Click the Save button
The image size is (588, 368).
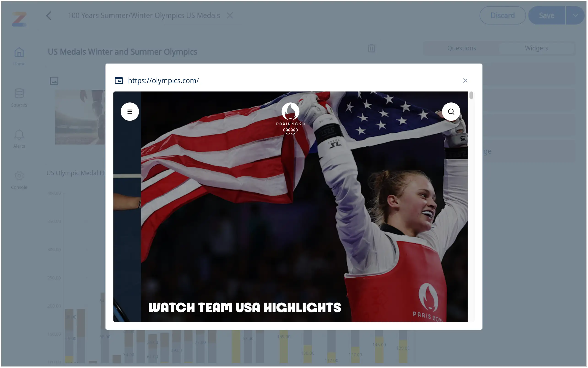click(547, 15)
